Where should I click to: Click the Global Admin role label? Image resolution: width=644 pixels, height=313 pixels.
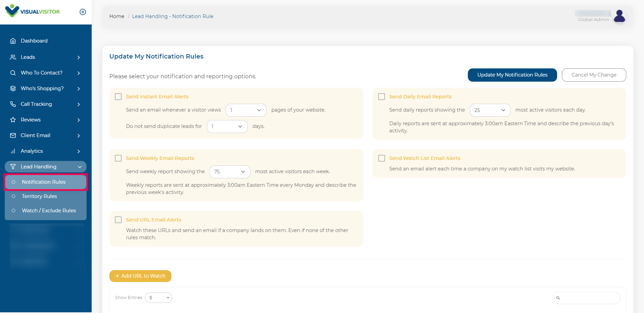click(x=593, y=20)
